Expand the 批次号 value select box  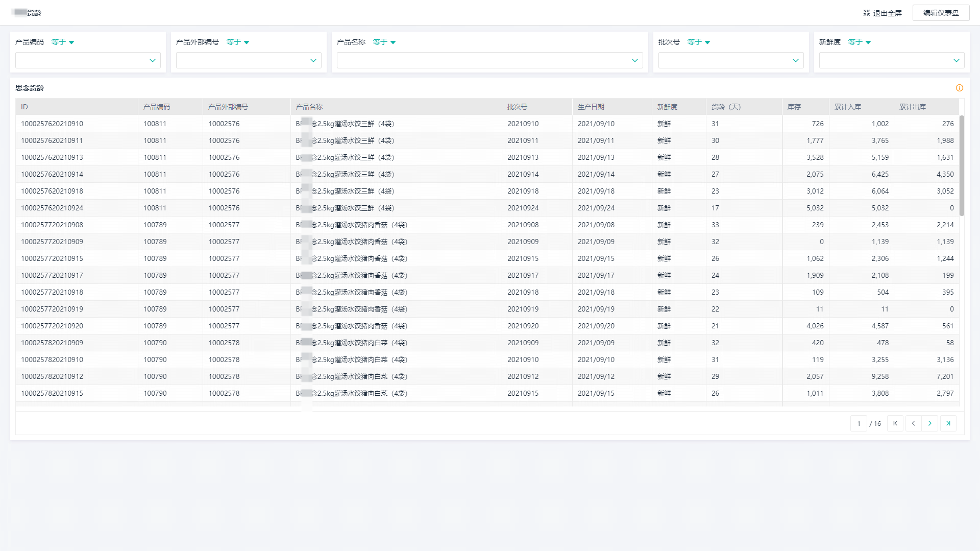coord(730,60)
